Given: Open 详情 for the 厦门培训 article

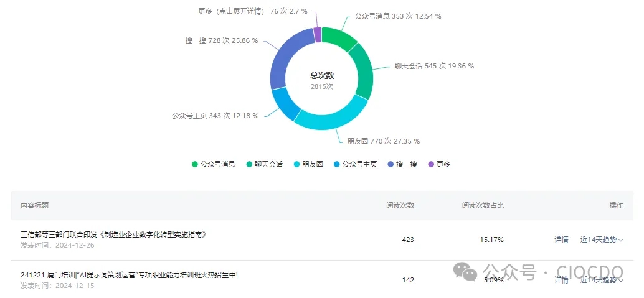Looking at the screenshot, I should tap(561, 280).
